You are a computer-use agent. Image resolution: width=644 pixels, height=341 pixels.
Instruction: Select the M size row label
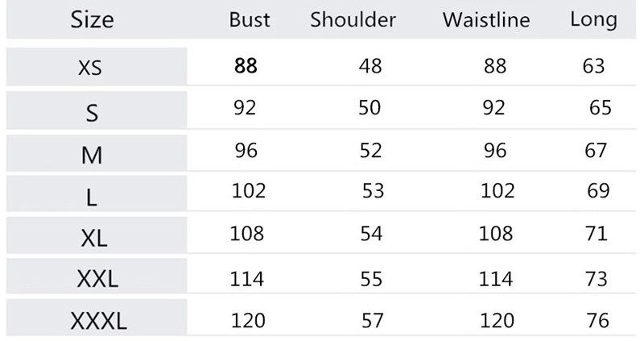[92, 155]
